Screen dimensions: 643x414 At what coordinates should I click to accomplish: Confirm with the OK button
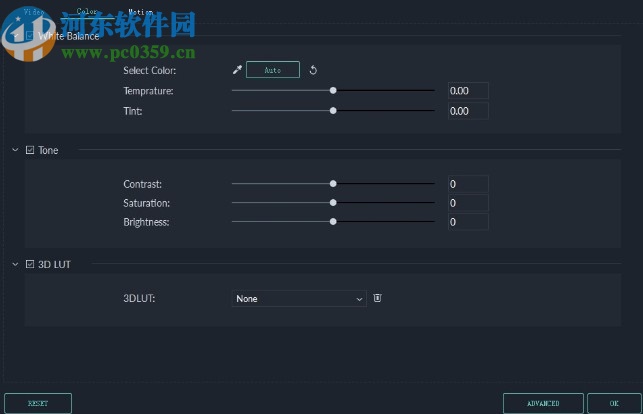coord(614,403)
